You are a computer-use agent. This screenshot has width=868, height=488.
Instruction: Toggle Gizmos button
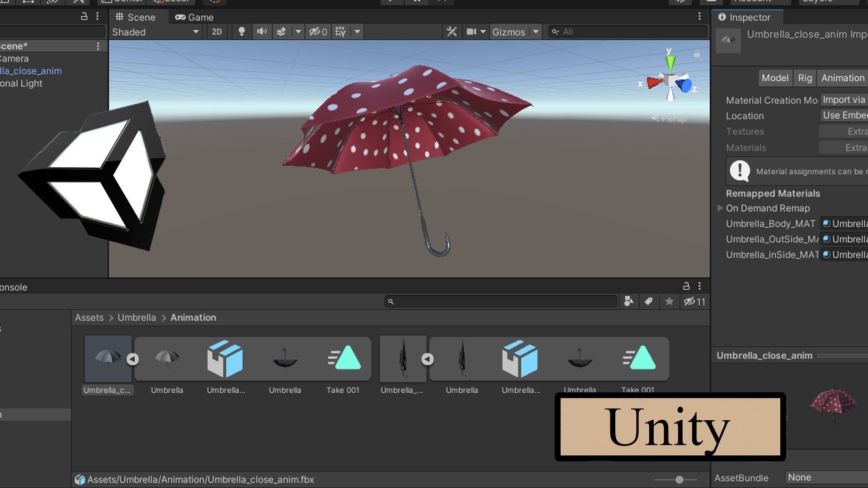(x=509, y=32)
